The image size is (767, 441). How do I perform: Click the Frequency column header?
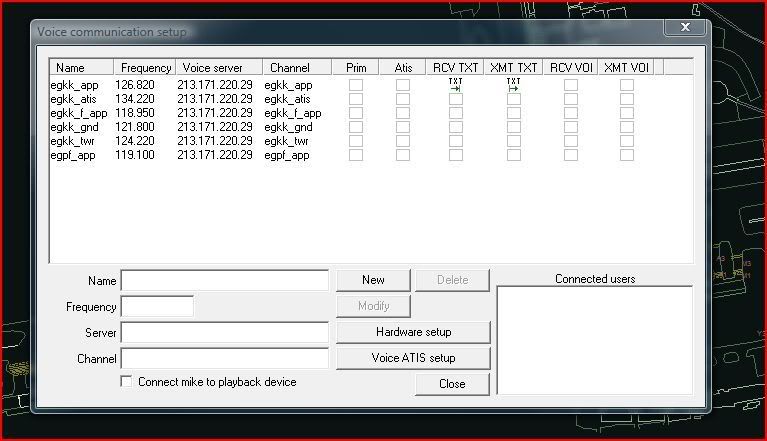[146, 68]
